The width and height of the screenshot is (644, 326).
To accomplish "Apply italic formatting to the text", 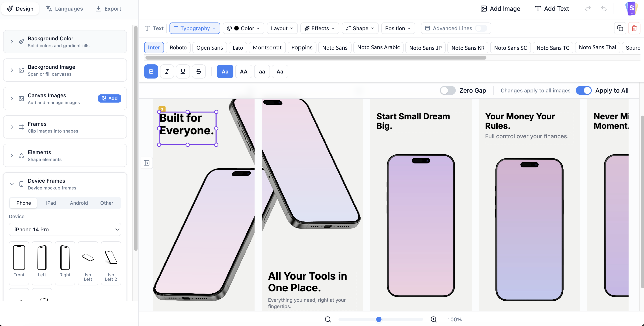I will 167,71.
